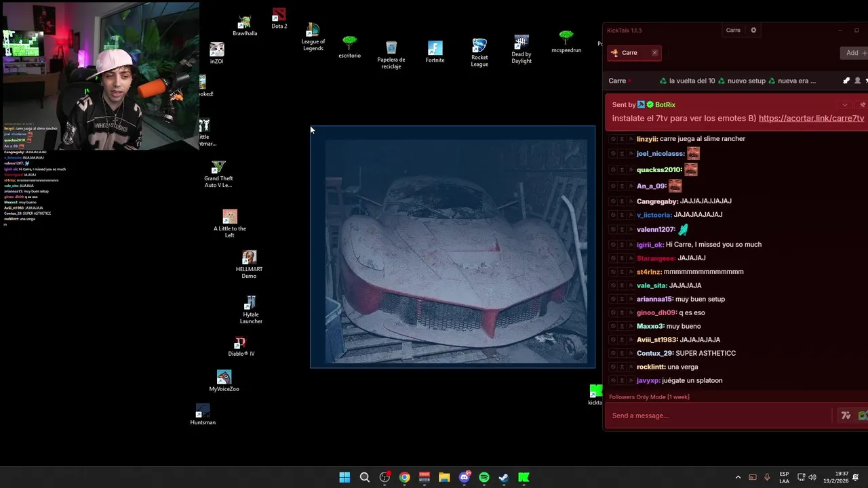Select the Dota 2 desktop icon

coord(279,18)
